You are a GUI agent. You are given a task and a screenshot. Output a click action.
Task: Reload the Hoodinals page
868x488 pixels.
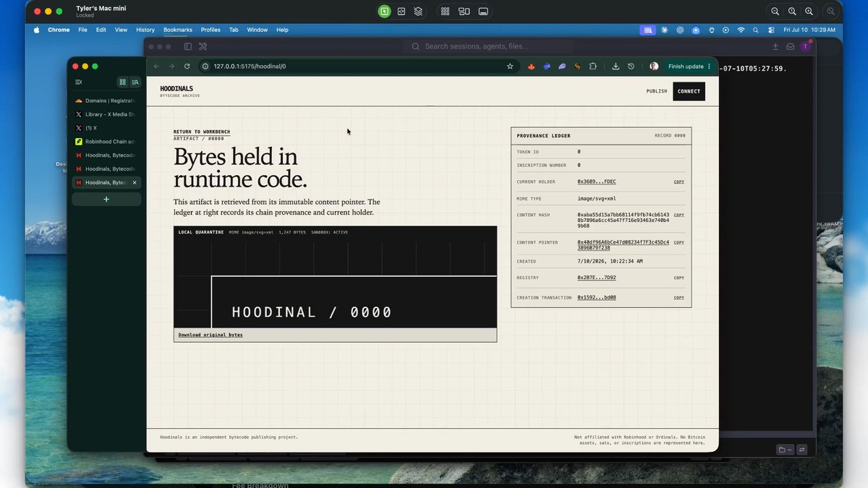187,66
